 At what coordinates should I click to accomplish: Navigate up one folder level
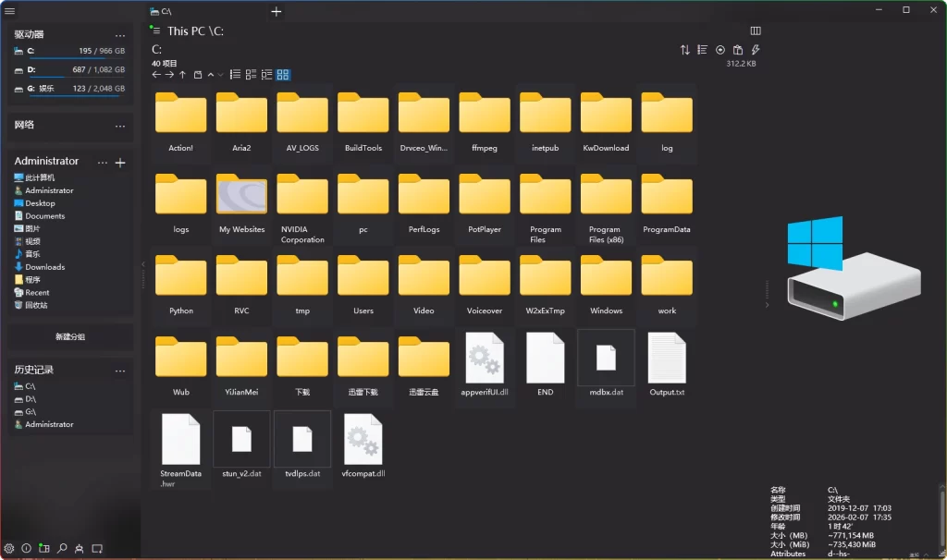click(183, 75)
